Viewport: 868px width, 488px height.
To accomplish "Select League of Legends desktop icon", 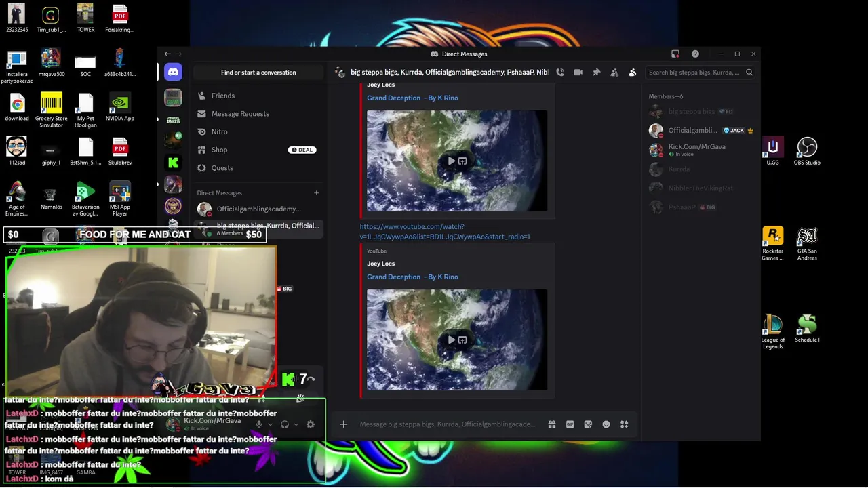I will (x=772, y=332).
